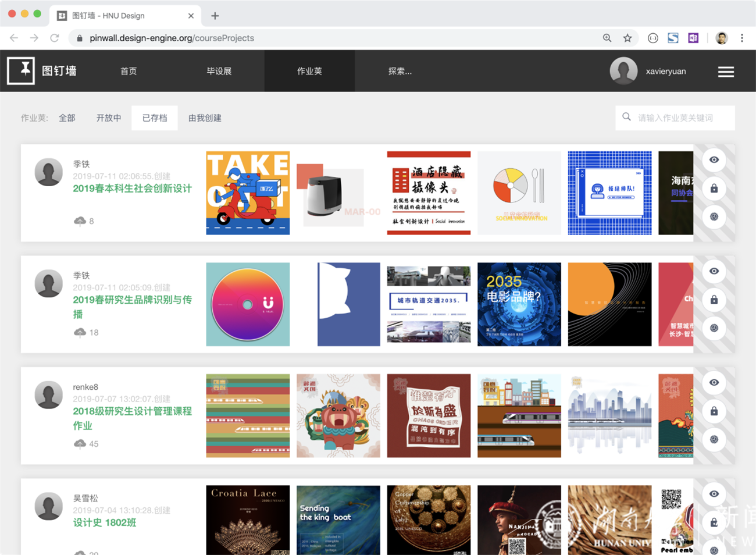Toggle eye visibility for 2018级研究生设计管理课程作业
Image resolution: width=756 pixels, height=555 pixels.
pyautogui.click(x=714, y=383)
